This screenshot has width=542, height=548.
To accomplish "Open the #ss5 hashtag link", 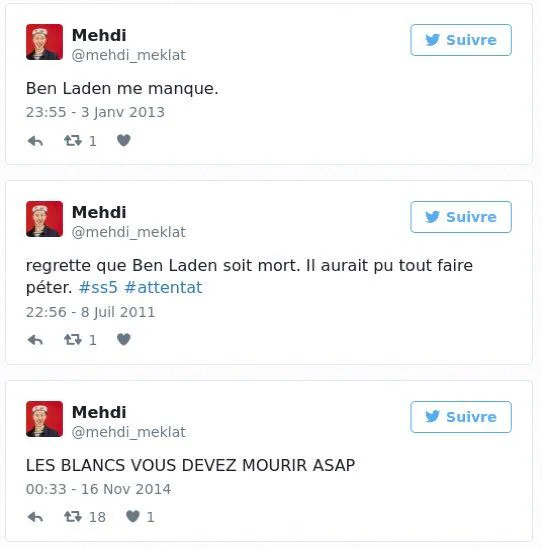I will click(98, 288).
